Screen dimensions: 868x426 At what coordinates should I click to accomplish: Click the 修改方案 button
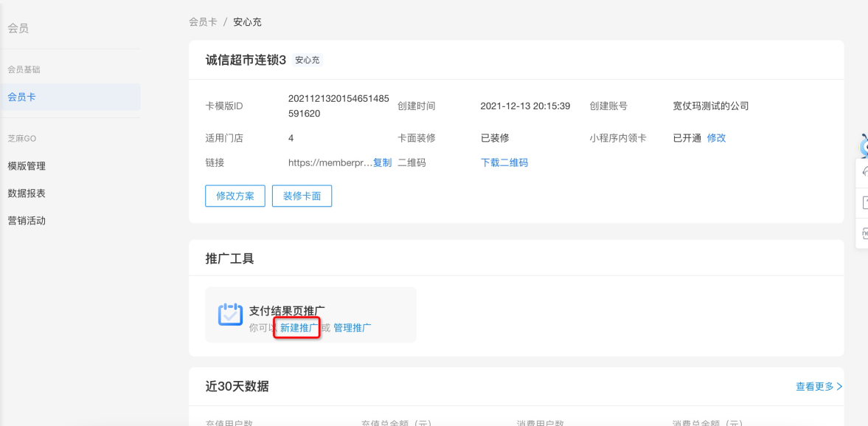[235, 196]
